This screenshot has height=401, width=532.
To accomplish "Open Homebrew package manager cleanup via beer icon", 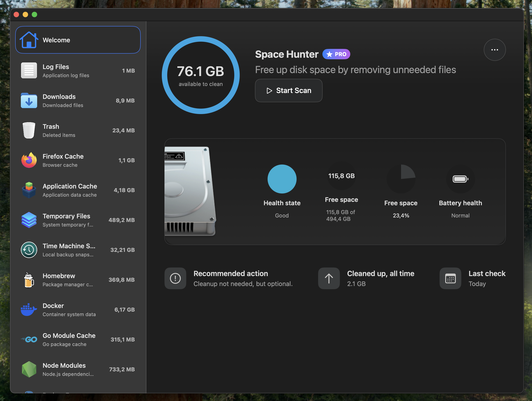I will pyautogui.click(x=29, y=279).
